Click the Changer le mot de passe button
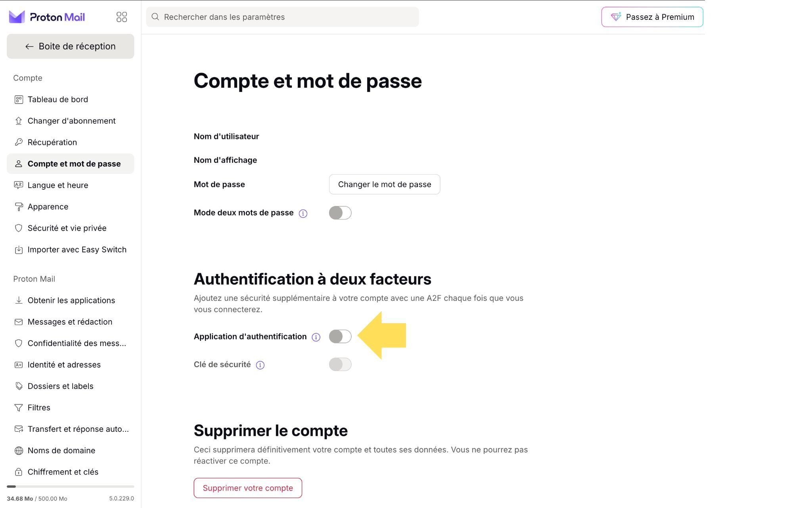Viewport: 812px width, 508px height. [384, 184]
